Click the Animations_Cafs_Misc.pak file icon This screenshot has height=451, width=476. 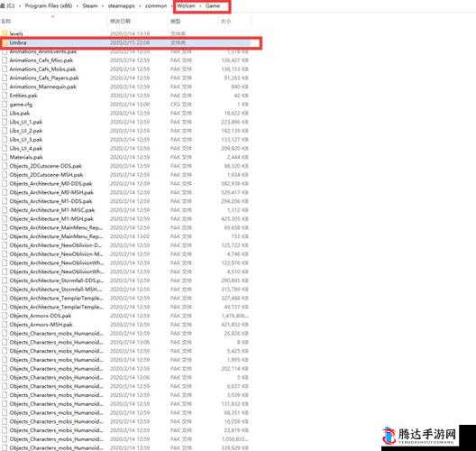pyautogui.click(x=5, y=60)
